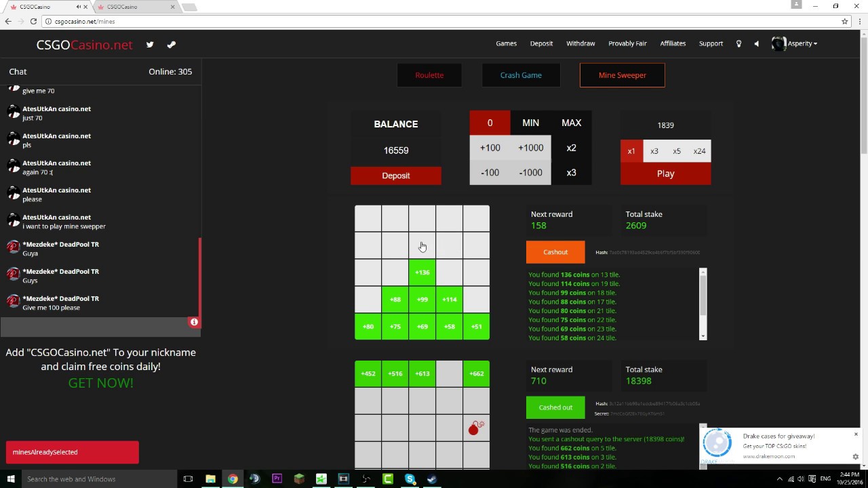This screenshot has width=868, height=488.
Task: Show hidden system tray icons
Action: tap(780, 479)
